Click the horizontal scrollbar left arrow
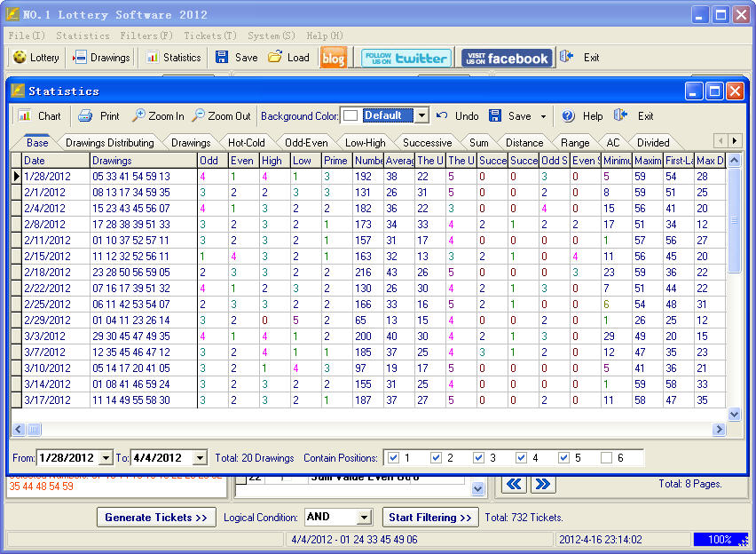The image size is (756, 554). click(19, 429)
